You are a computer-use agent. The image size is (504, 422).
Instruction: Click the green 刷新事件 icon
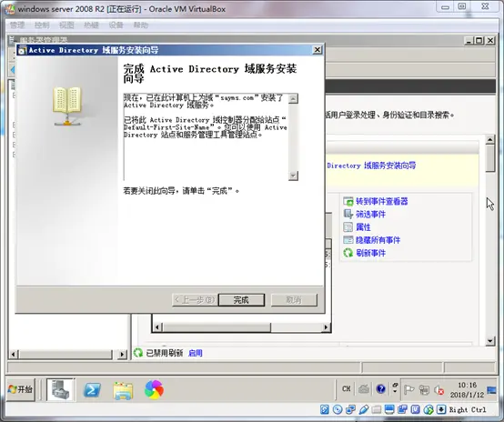coord(348,253)
